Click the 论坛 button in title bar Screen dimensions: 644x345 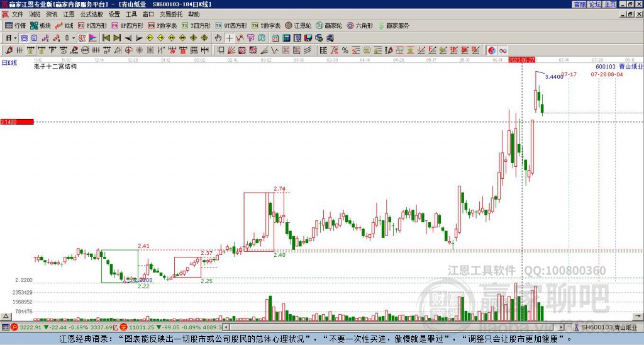pos(595,4)
